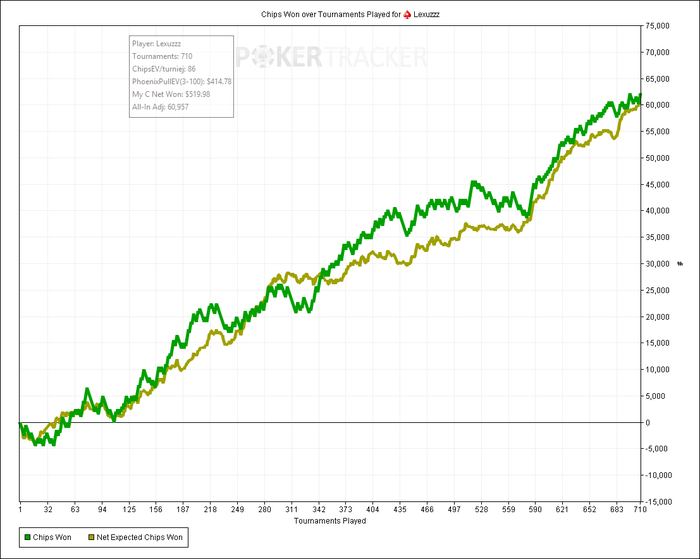Click the 75,000 y-axis value
This screenshot has height=559, width=700.
(x=658, y=26)
